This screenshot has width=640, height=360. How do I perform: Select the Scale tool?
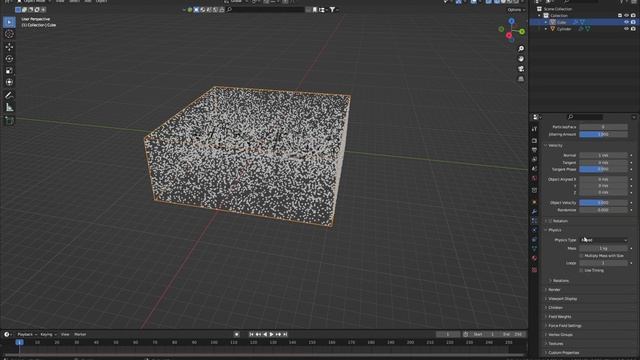(x=9, y=71)
